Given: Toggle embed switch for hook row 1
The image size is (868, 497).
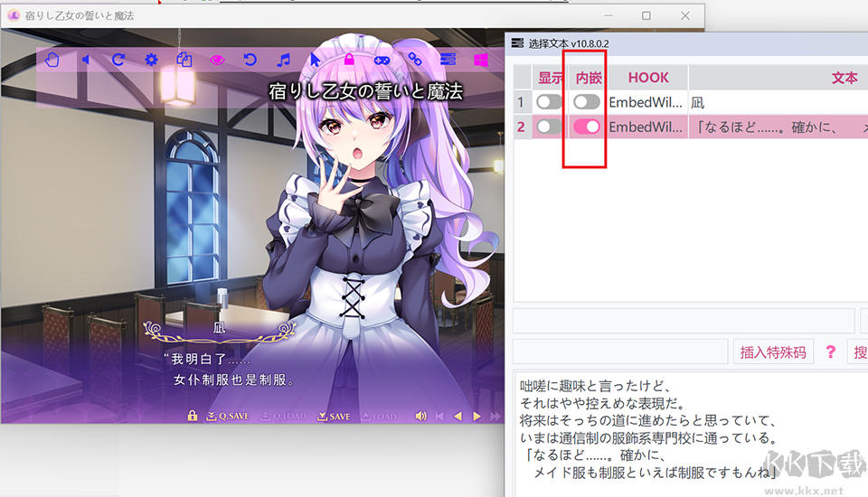Looking at the screenshot, I should coord(587,102).
